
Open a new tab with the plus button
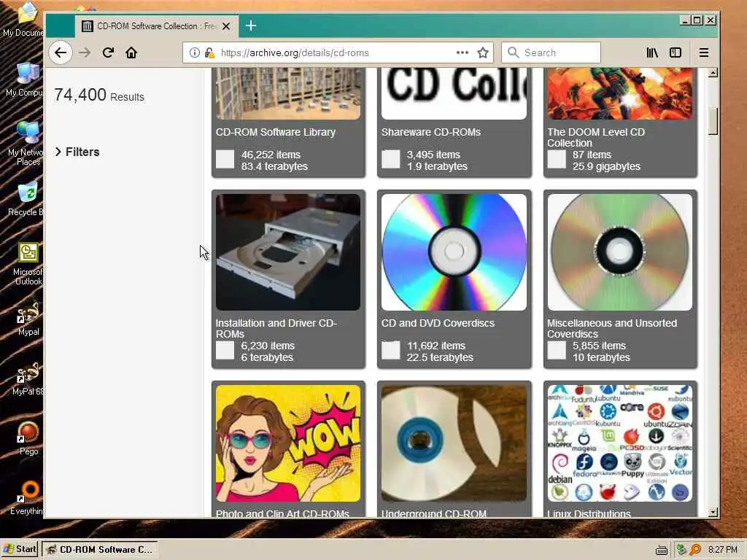pyautogui.click(x=251, y=26)
